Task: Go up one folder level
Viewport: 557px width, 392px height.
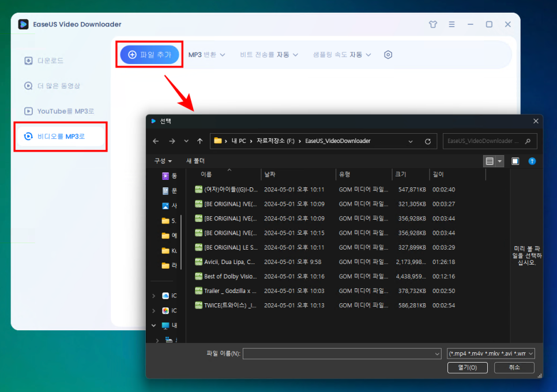Action: pos(200,141)
